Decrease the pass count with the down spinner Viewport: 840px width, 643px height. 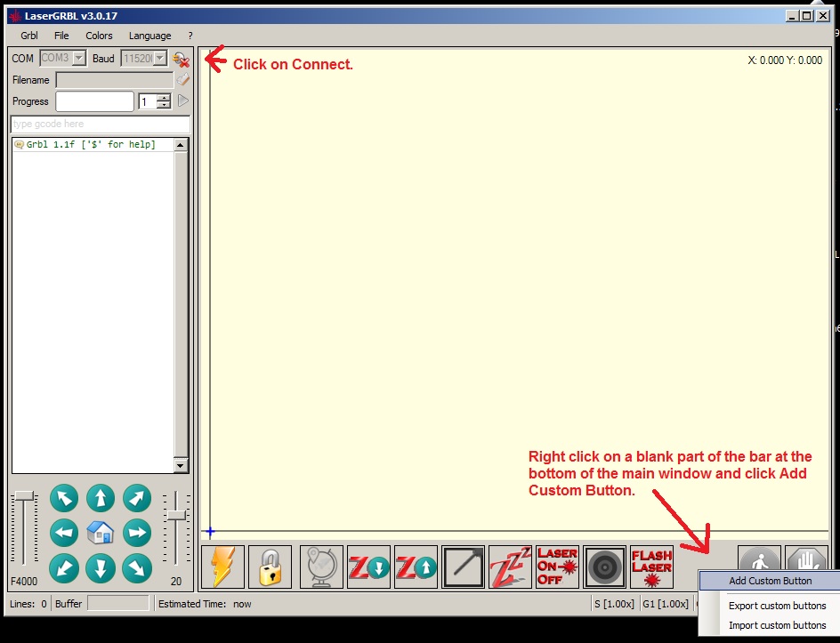click(x=165, y=104)
